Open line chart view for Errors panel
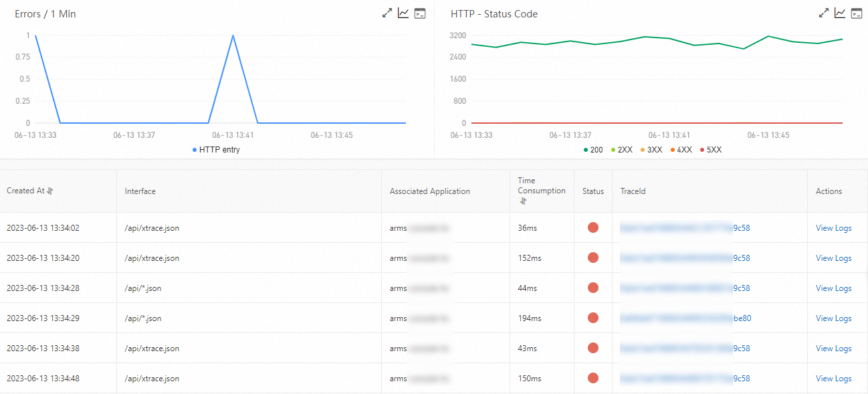This screenshot has height=394, width=868. coord(403,13)
